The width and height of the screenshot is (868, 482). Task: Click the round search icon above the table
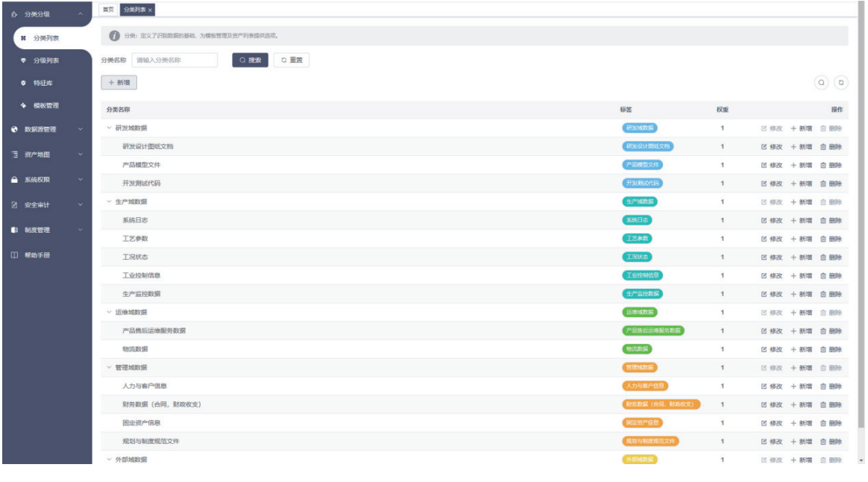tap(821, 83)
